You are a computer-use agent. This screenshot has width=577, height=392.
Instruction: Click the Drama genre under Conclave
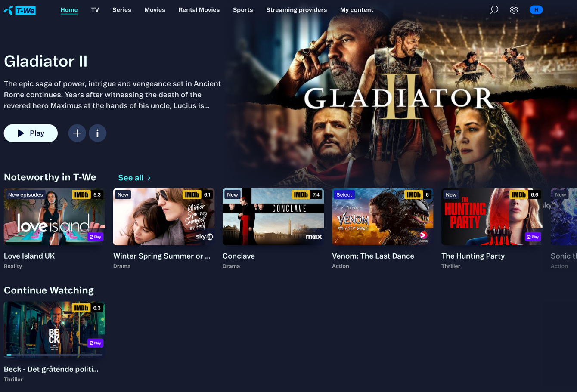click(x=231, y=266)
